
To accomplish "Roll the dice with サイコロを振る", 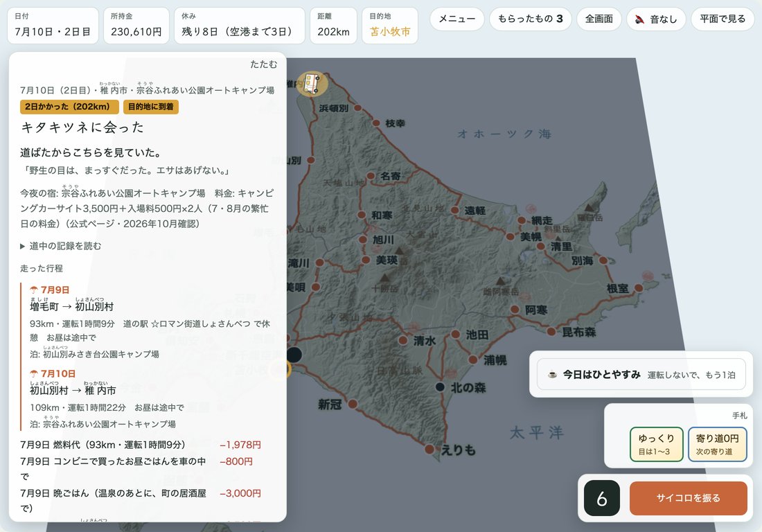I will (x=688, y=498).
